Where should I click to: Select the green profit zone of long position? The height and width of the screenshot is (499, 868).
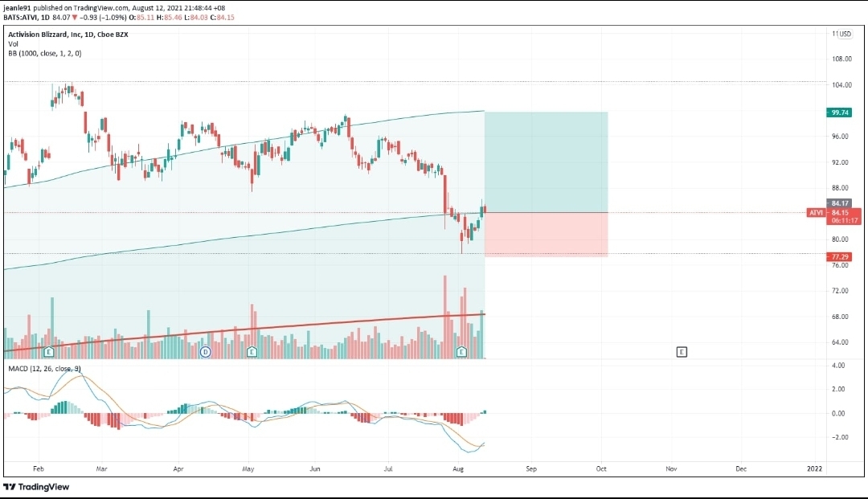point(546,162)
